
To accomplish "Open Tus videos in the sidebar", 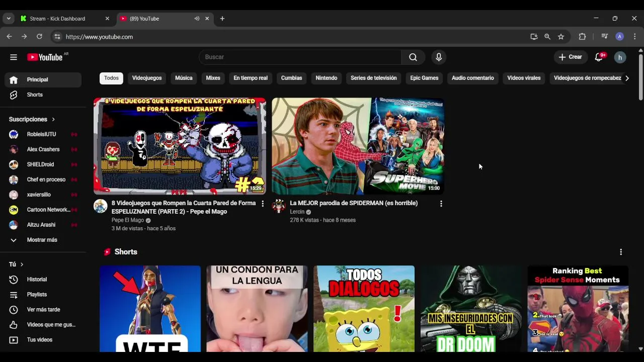I will (43, 340).
